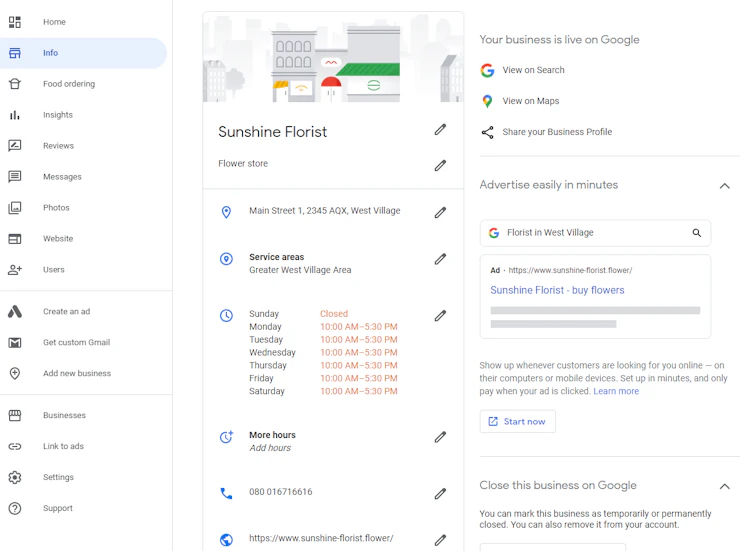The image size is (750, 551).
Task: Click the Sunshine Florist - buy flowers ad title
Action: 557,290
